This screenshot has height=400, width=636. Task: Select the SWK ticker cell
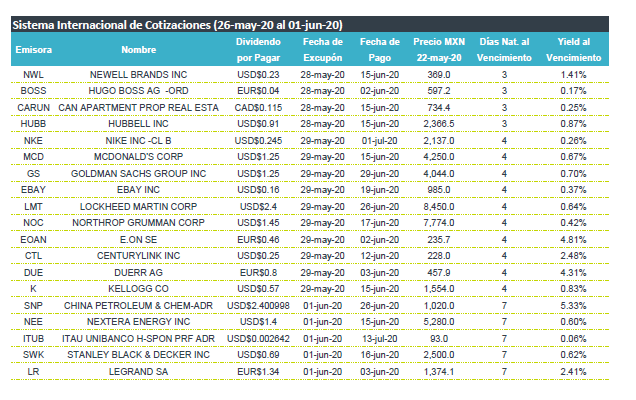pos(33,355)
